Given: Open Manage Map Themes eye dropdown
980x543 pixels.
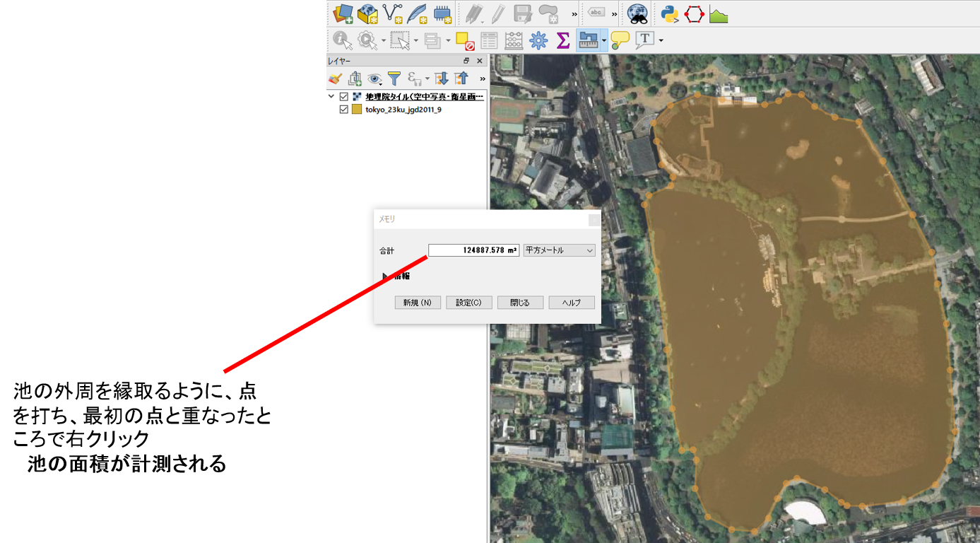Looking at the screenshot, I should click(374, 78).
